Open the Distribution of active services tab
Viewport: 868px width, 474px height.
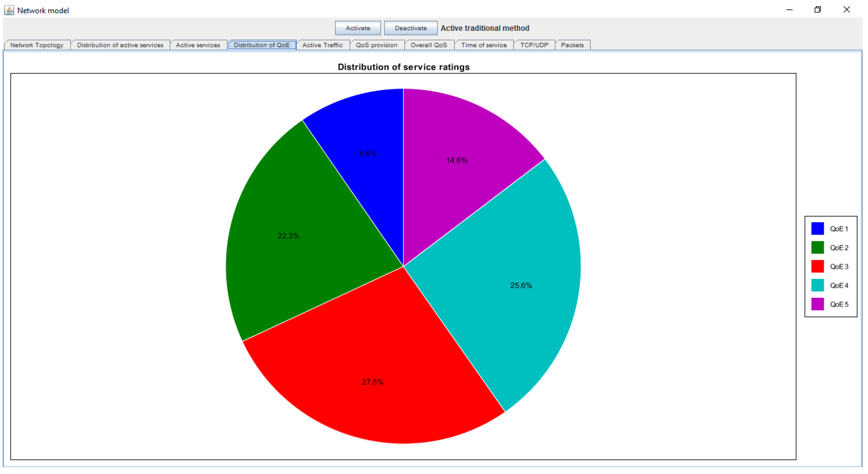coord(120,45)
